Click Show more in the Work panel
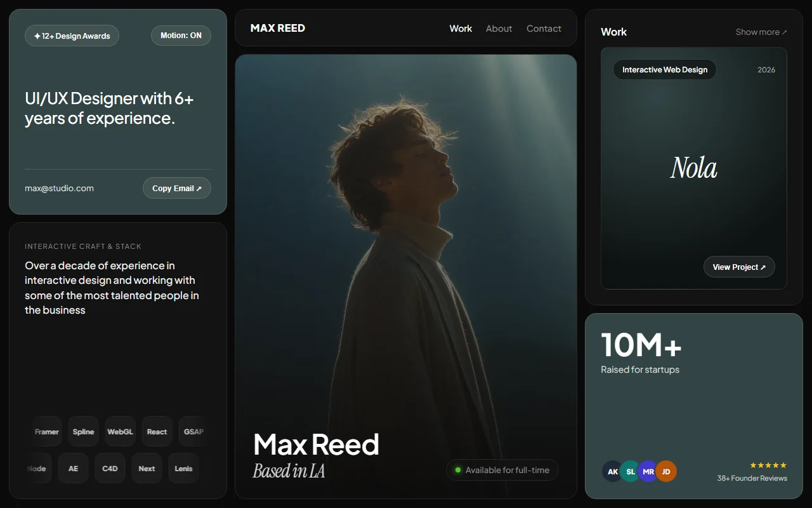Screen dimensions: 812x508 tap(761, 32)
